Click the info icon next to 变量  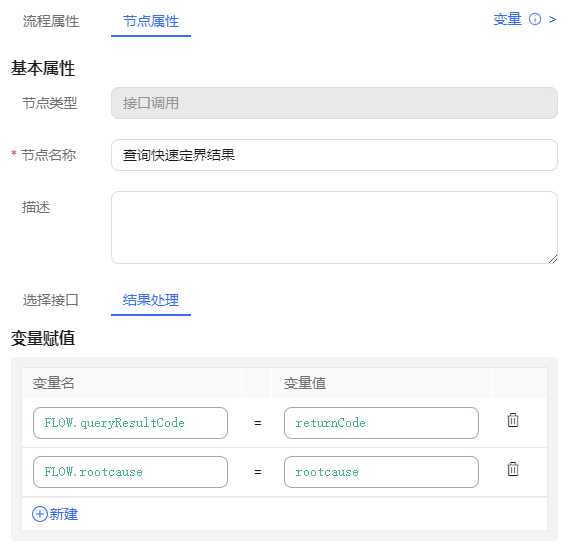535,19
